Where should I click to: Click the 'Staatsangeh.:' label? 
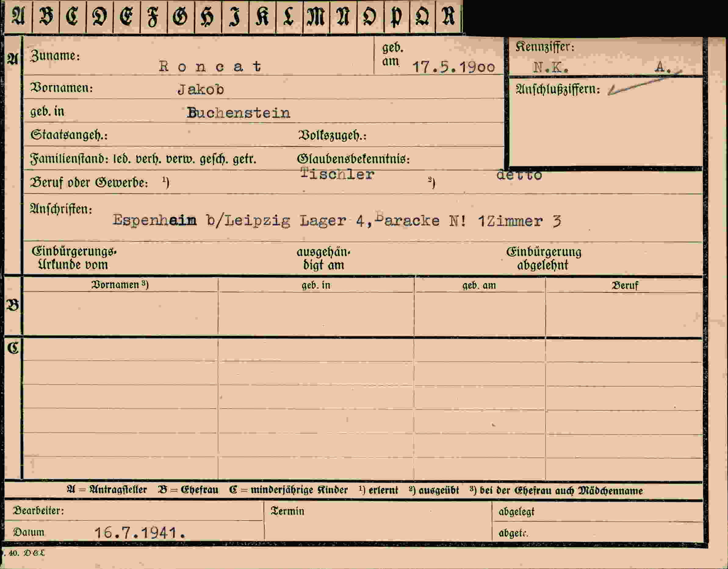click(69, 135)
